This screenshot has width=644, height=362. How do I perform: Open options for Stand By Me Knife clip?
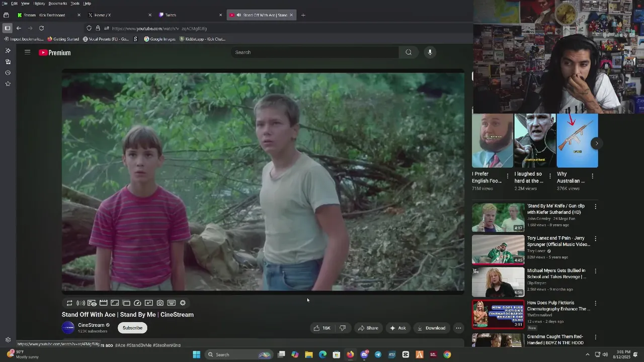click(x=596, y=207)
